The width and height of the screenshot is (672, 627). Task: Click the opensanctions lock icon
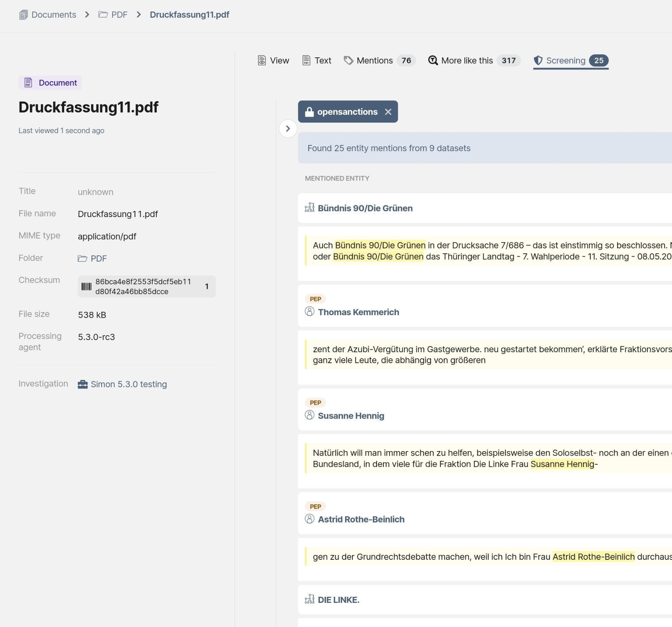(x=309, y=112)
